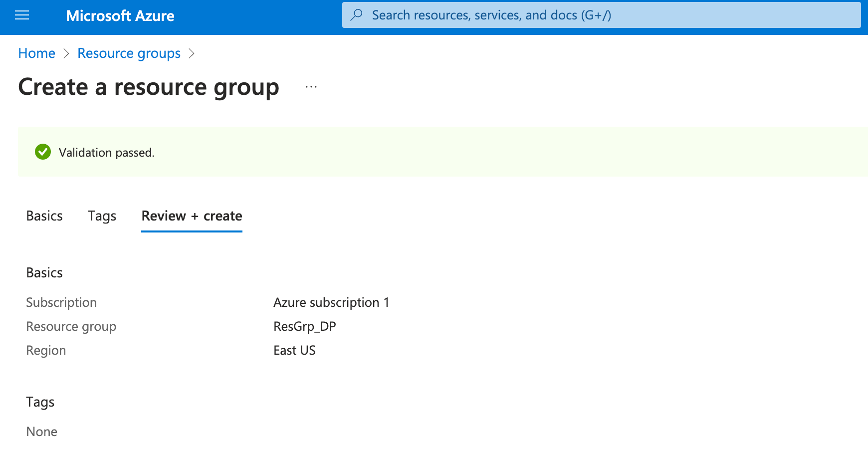
Task: Switch to the Basics tab
Action: coord(44,216)
